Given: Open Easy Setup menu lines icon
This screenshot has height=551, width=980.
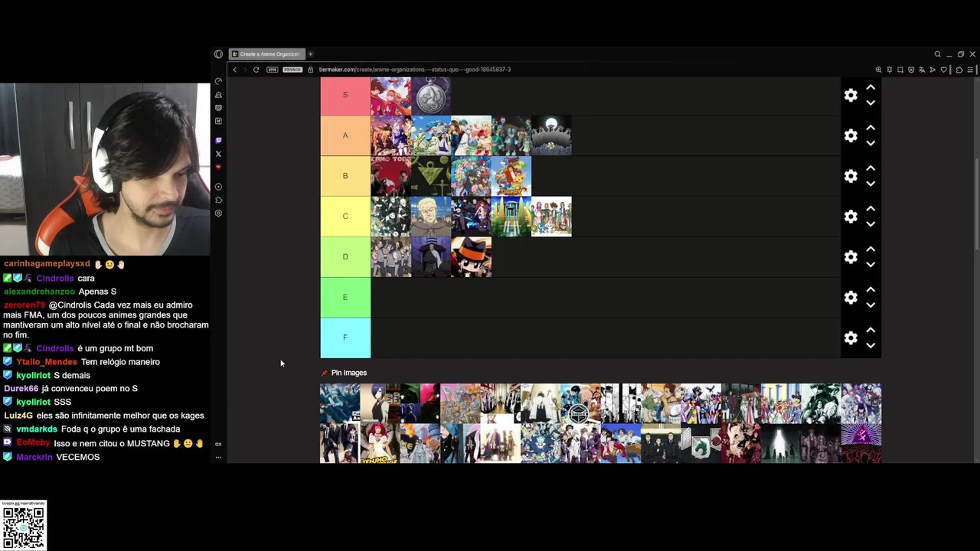Looking at the screenshot, I should tap(970, 70).
